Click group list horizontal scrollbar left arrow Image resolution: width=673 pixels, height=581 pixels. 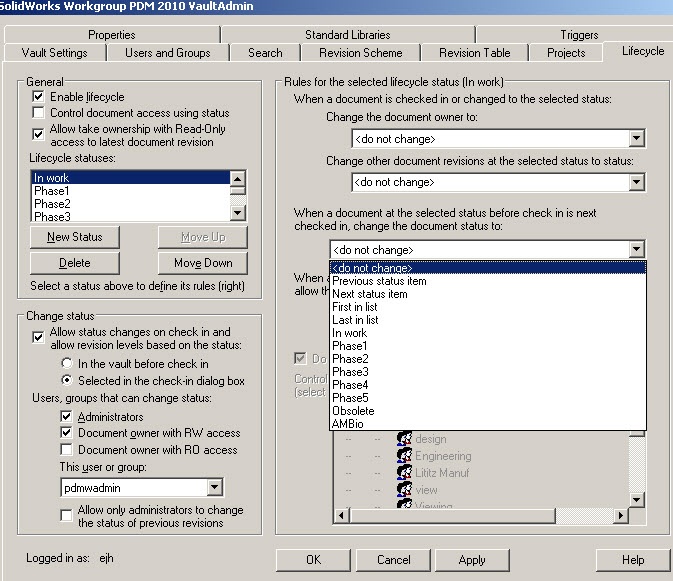pyautogui.click(x=342, y=515)
